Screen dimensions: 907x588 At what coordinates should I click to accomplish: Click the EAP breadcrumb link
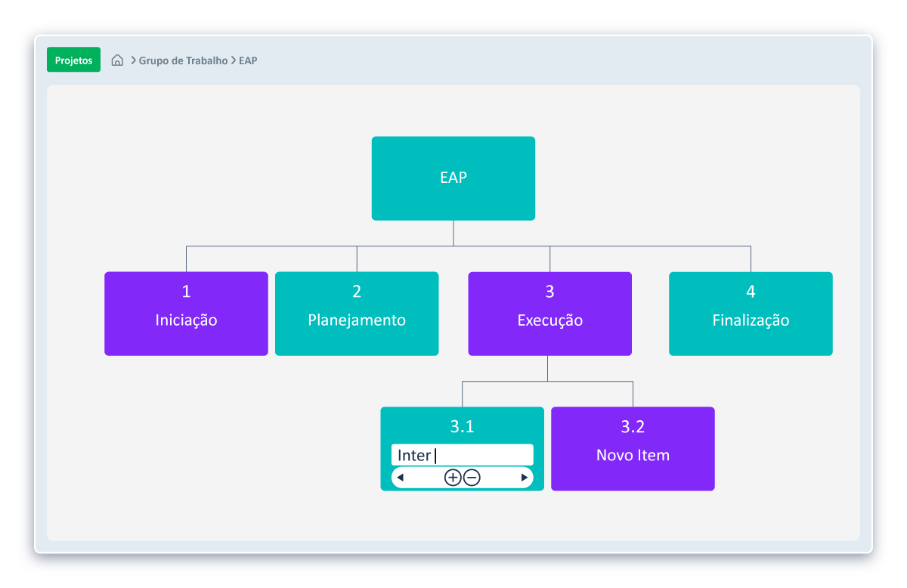coord(248,60)
